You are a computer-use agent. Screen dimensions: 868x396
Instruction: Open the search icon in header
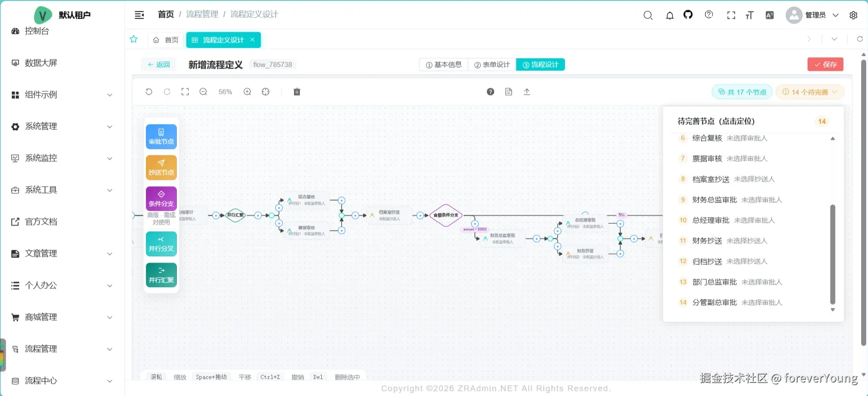648,15
